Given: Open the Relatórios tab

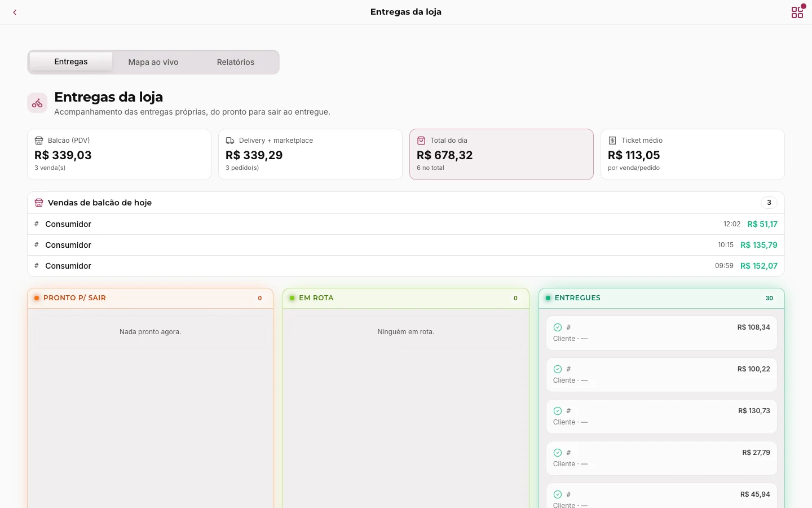Looking at the screenshot, I should click(236, 62).
